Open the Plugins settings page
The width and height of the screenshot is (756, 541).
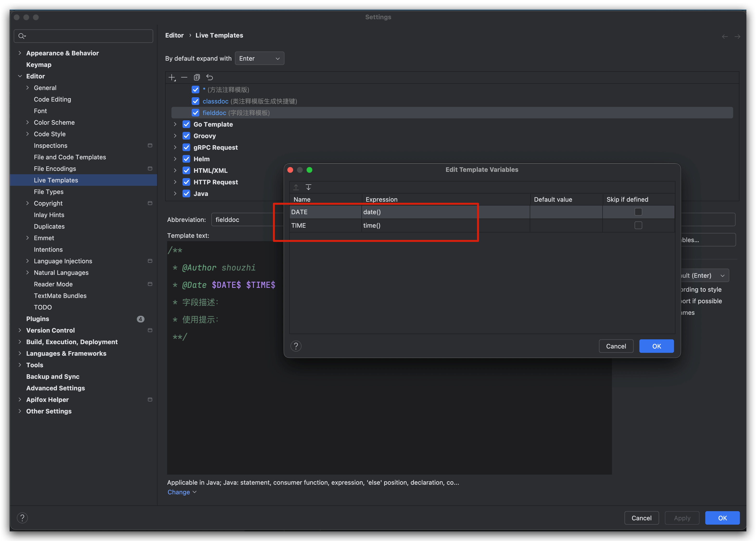[38, 319]
